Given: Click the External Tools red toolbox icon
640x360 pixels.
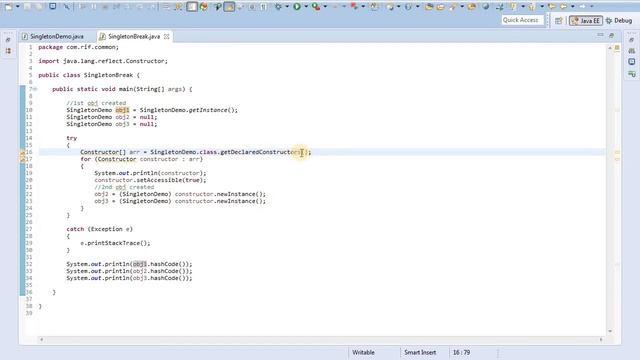Looking at the screenshot, I should click(354, 7).
